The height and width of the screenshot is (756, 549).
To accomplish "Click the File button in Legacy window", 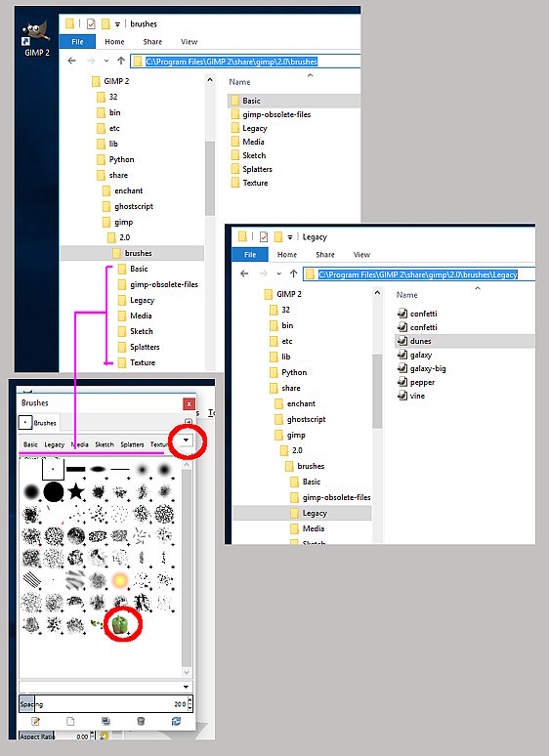I will pos(250,255).
